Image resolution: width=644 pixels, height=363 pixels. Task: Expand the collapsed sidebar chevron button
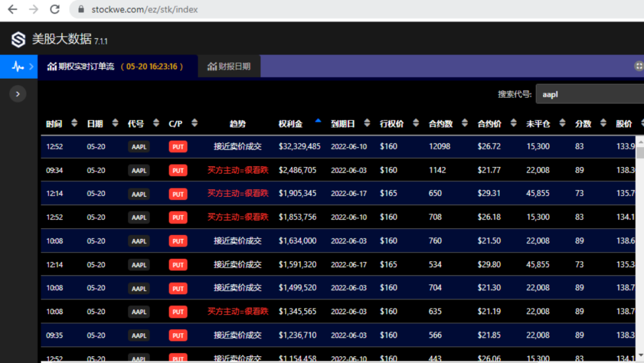[18, 94]
